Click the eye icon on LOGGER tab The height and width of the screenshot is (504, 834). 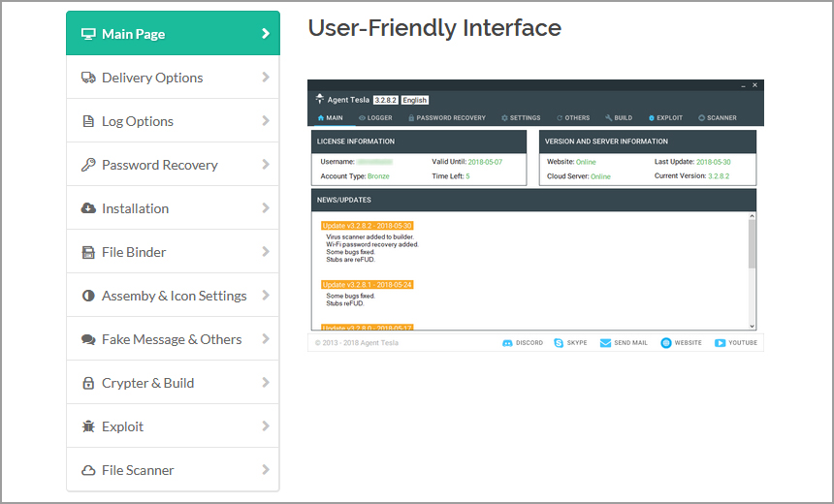pos(363,118)
